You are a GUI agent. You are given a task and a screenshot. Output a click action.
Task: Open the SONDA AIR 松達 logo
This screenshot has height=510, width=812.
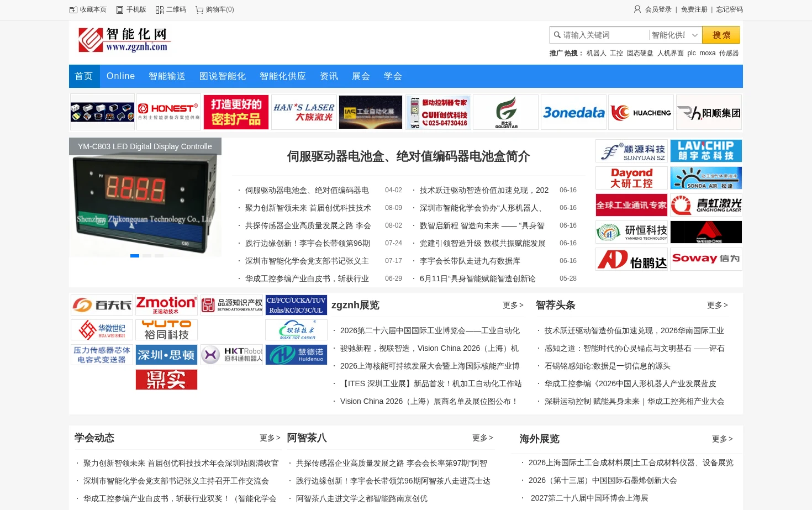pyautogui.click(x=706, y=178)
